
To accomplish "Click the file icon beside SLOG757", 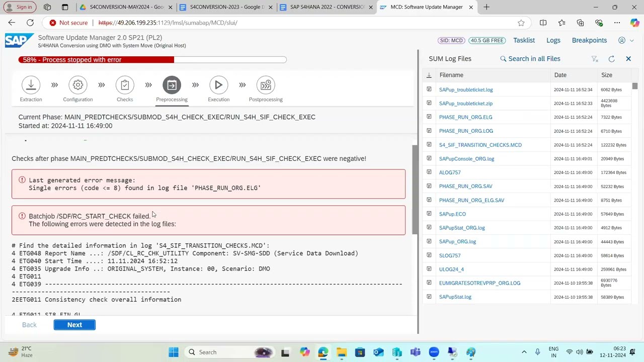I will (429, 255).
